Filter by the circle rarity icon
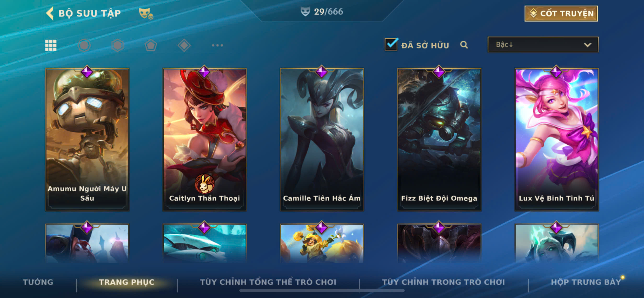 click(x=84, y=45)
